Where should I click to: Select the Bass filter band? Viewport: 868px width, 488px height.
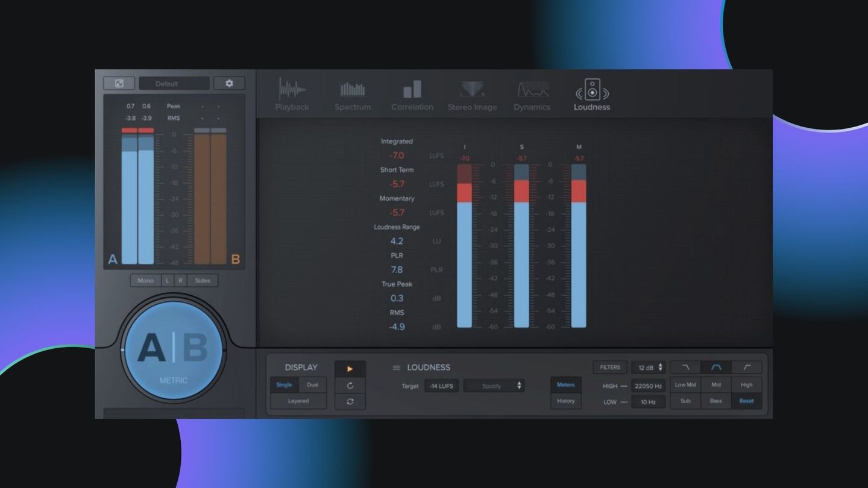coord(716,401)
